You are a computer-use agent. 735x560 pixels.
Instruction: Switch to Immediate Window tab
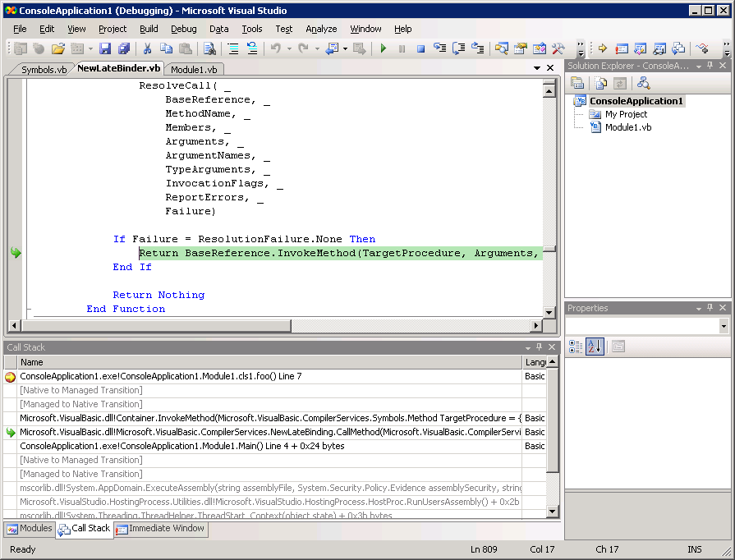click(x=160, y=528)
